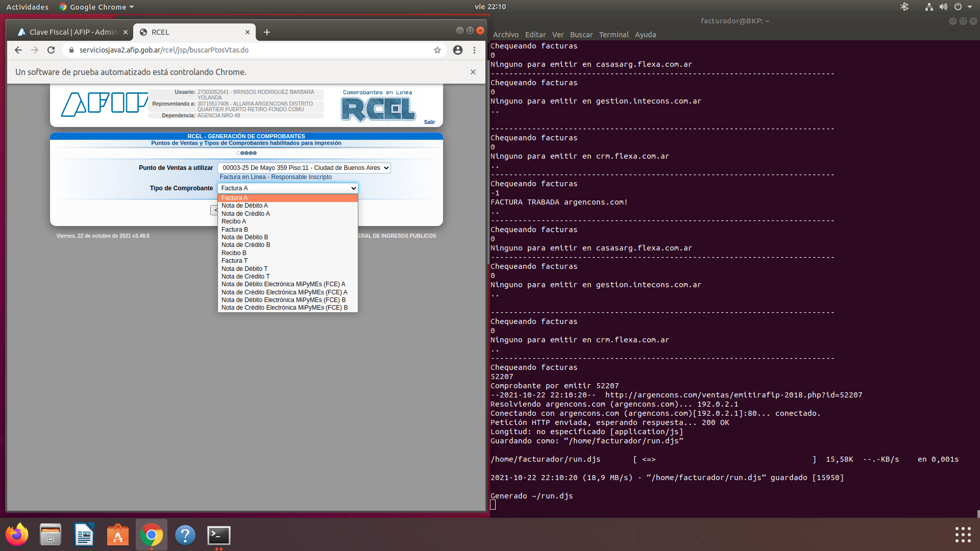The width and height of the screenshot is (980, 551).
Task: Open Help from the dock
Action: [x=185, y=535]
